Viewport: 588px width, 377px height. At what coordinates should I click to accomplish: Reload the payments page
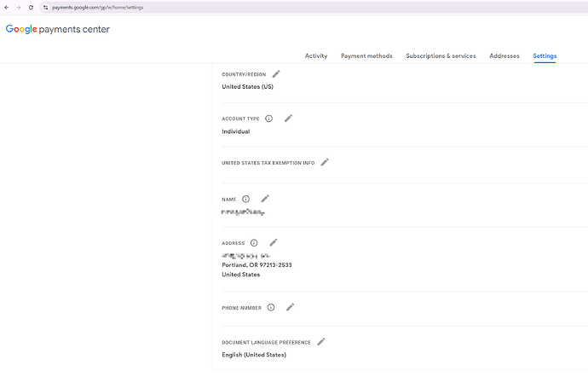pyautogui.click(x=31, y=7)
